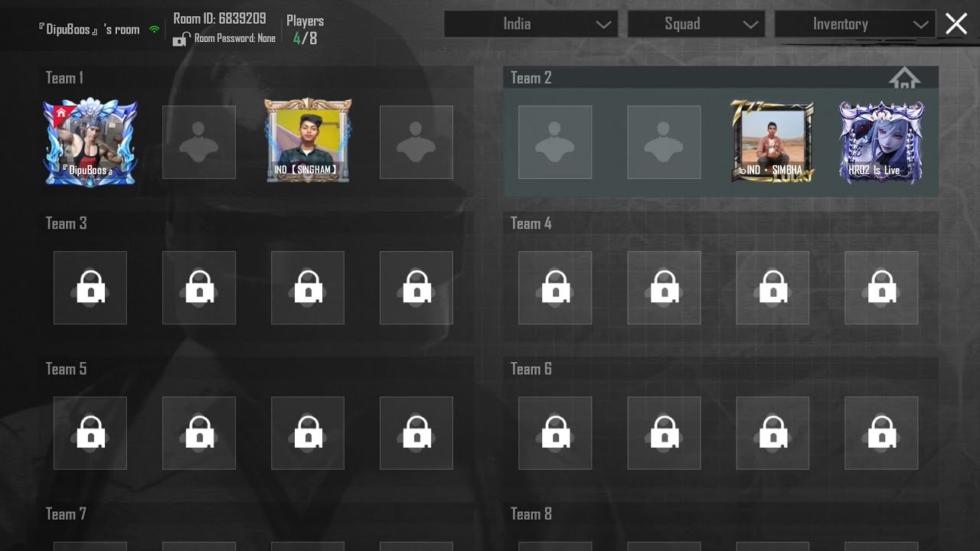
Task: Open DipuBoos player avatar in Team 1
Action: coord(90,142)
